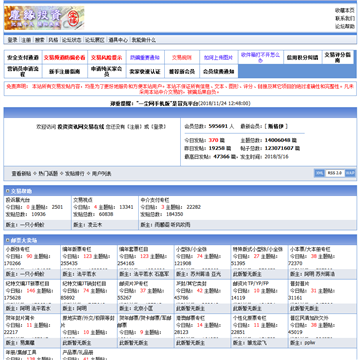Collapse the 交易帮助 section icon

(x=8, y=191)
